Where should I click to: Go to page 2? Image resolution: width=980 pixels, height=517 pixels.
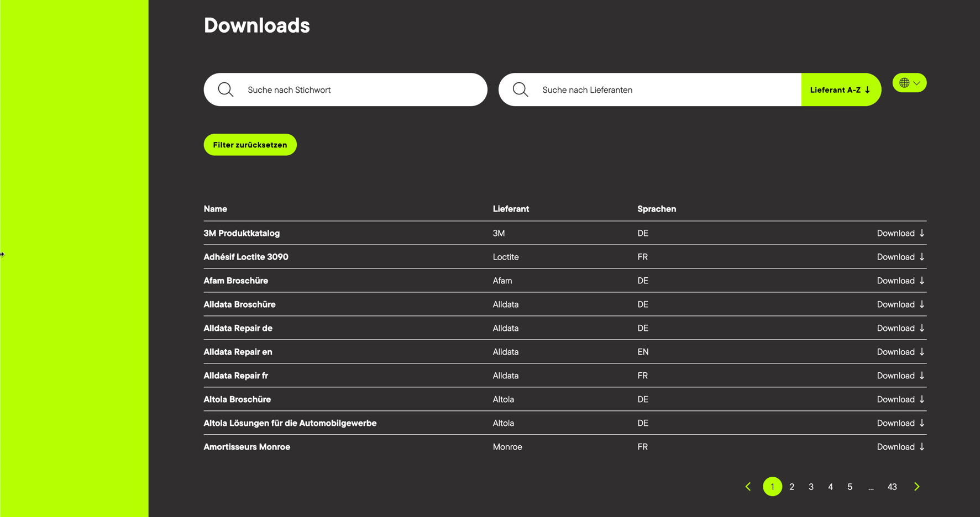[792, 487]
